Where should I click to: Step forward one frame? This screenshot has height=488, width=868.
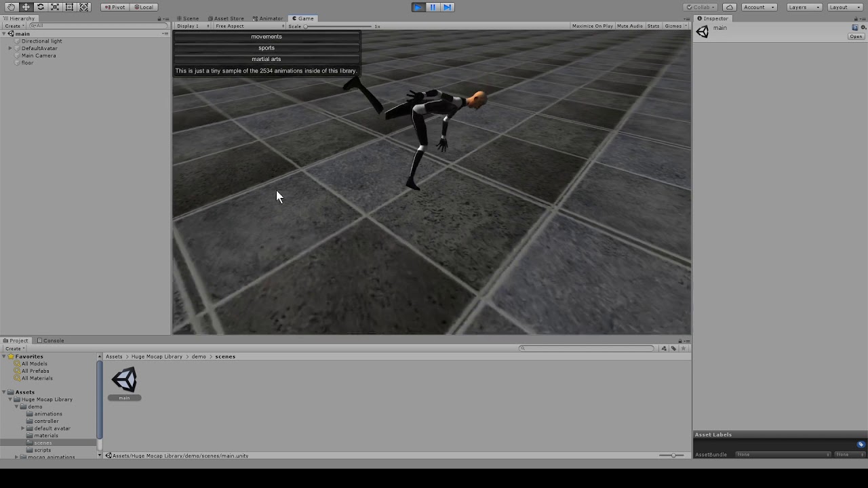tap(447, 7)
